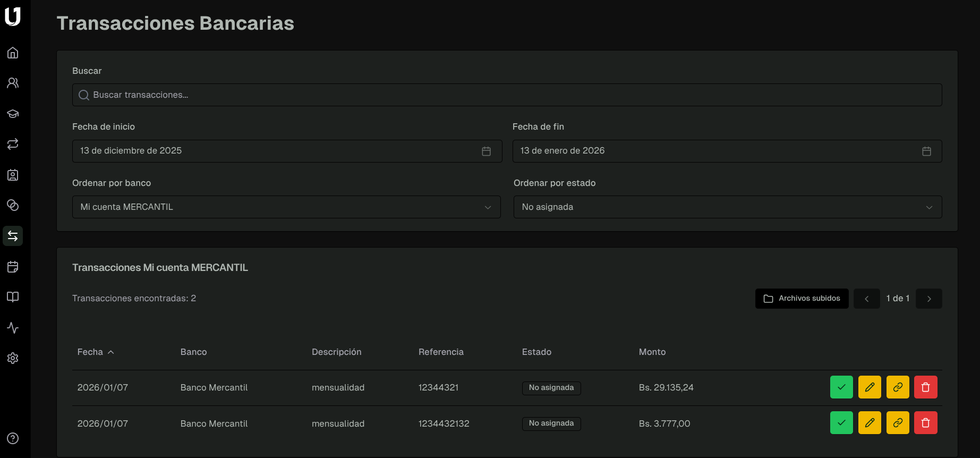Go to the next results page
This screenshot has width=980, height=458.
929,299
